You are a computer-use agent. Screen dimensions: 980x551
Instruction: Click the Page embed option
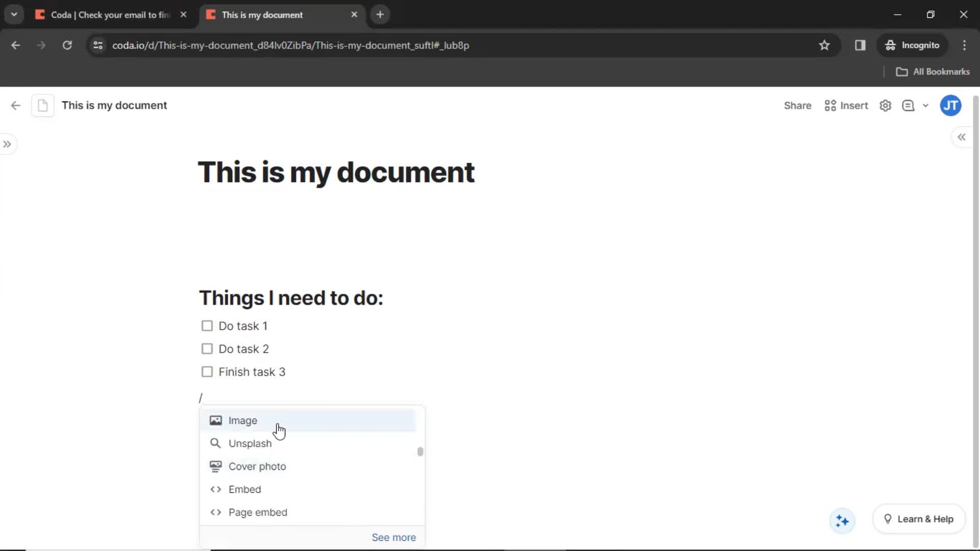[258, 512]
